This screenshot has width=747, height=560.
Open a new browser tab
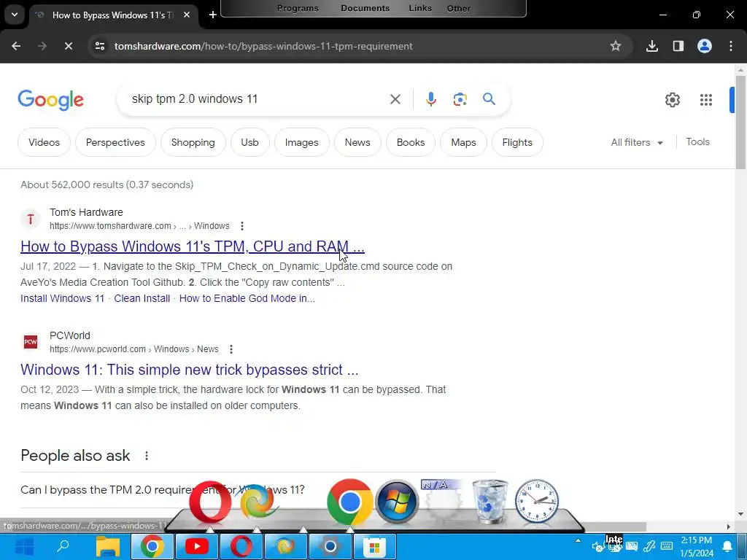pos(213,15)
